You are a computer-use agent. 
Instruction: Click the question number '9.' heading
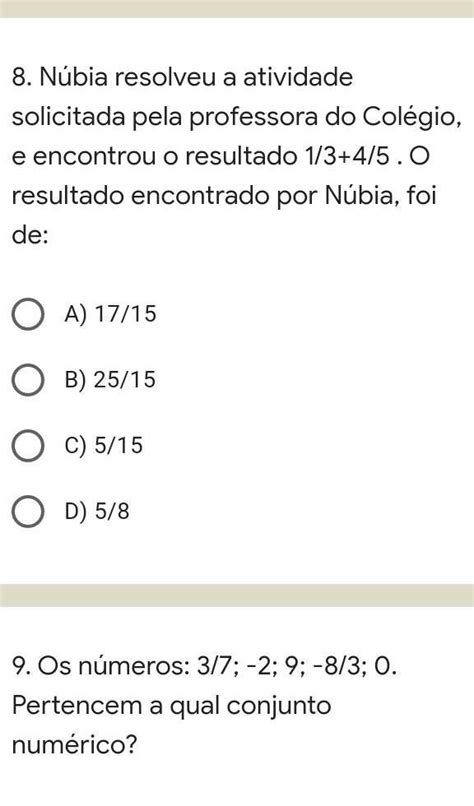(x=22, y=666)
